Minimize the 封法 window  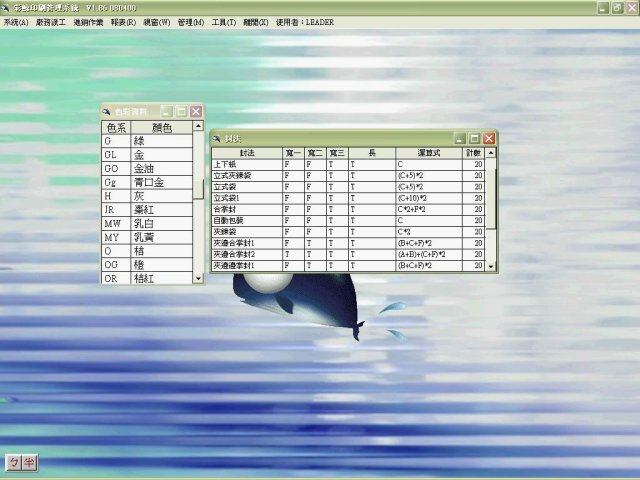460,138
